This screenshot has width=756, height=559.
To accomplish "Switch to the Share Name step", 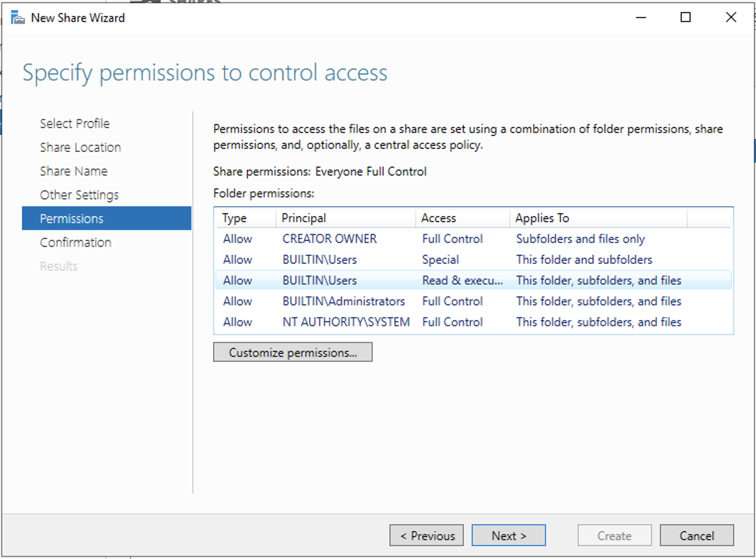I will 73,171.
